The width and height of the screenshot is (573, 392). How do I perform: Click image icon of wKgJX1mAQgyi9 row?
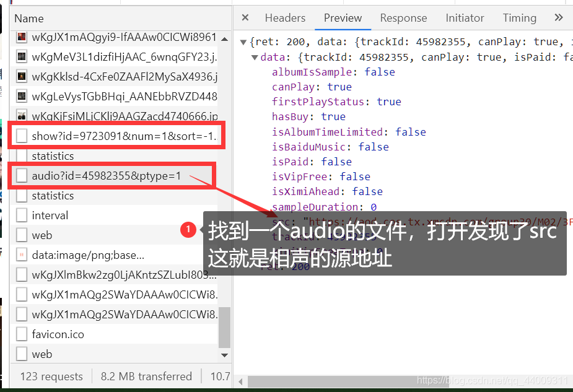pos(22,37)
